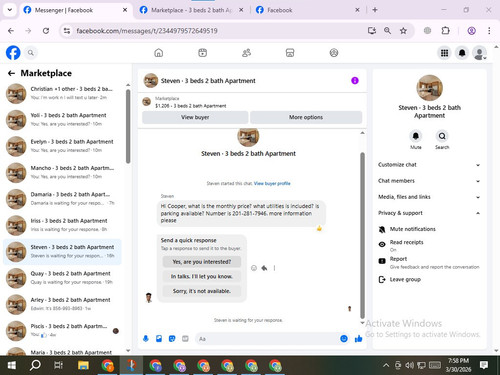Open the Groups icon in top navigation
The image size is (500, 375).
tap(334, 53)
